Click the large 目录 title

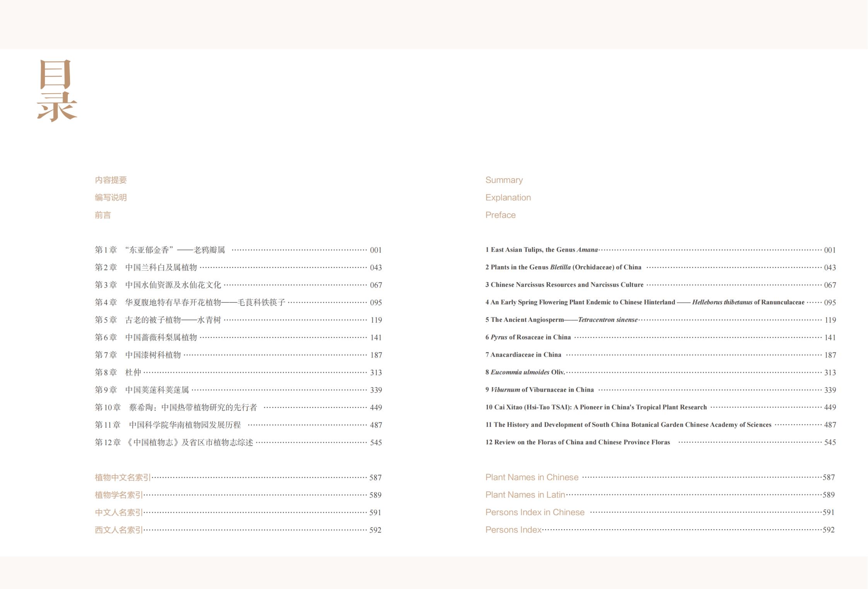[57, 90]
